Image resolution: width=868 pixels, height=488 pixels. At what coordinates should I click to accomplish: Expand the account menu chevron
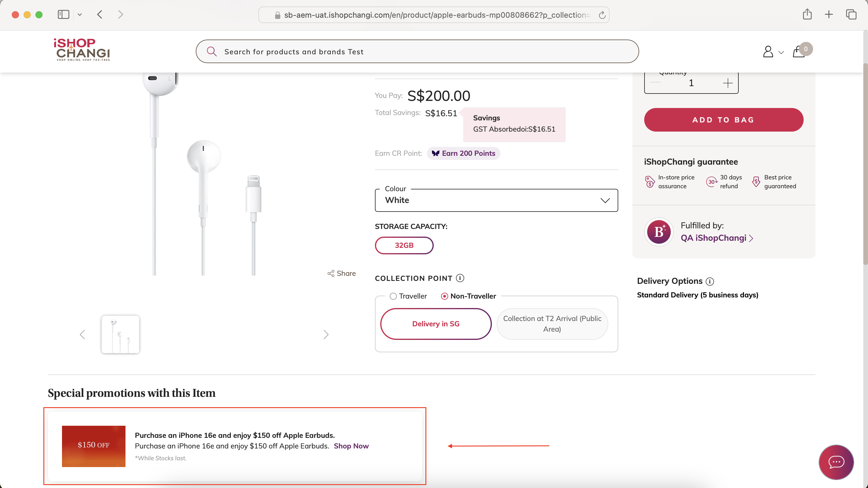tap(781, 53)
